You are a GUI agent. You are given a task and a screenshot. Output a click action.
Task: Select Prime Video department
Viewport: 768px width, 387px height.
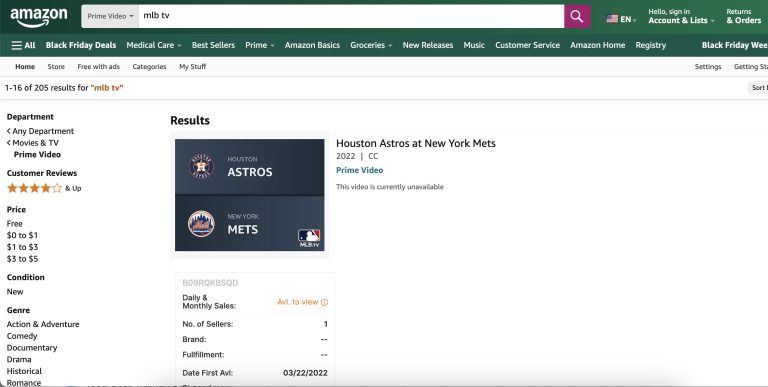(x=37, y=154)
